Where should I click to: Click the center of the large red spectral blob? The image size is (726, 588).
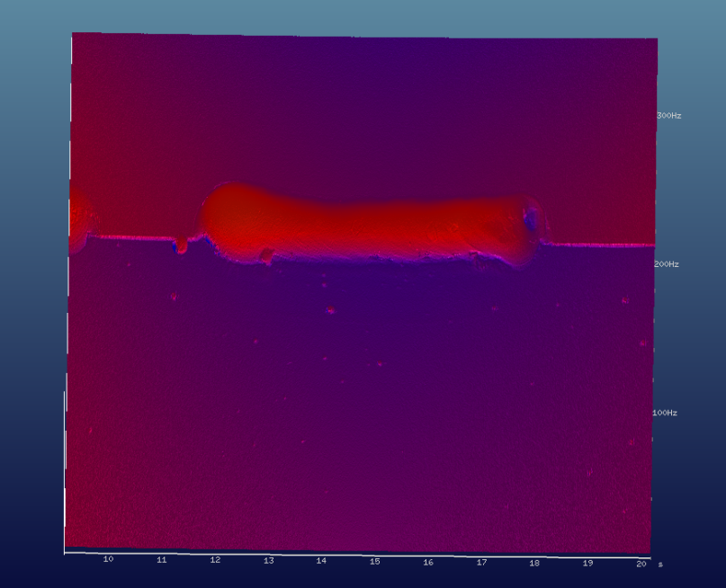click(x=369, y=225)
